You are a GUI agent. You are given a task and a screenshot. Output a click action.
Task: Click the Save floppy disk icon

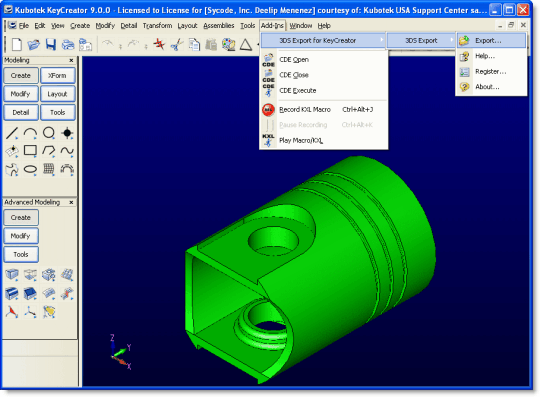click(51, 44)
